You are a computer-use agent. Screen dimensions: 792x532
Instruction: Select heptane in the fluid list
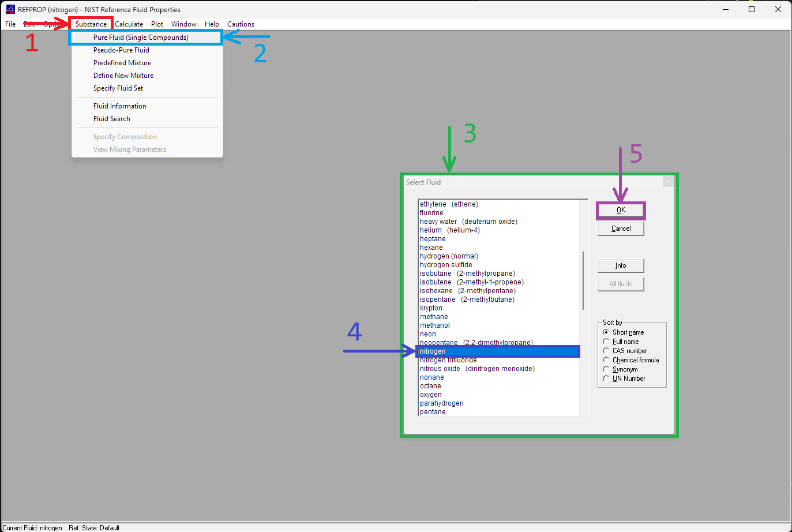(x=498, y=239)
